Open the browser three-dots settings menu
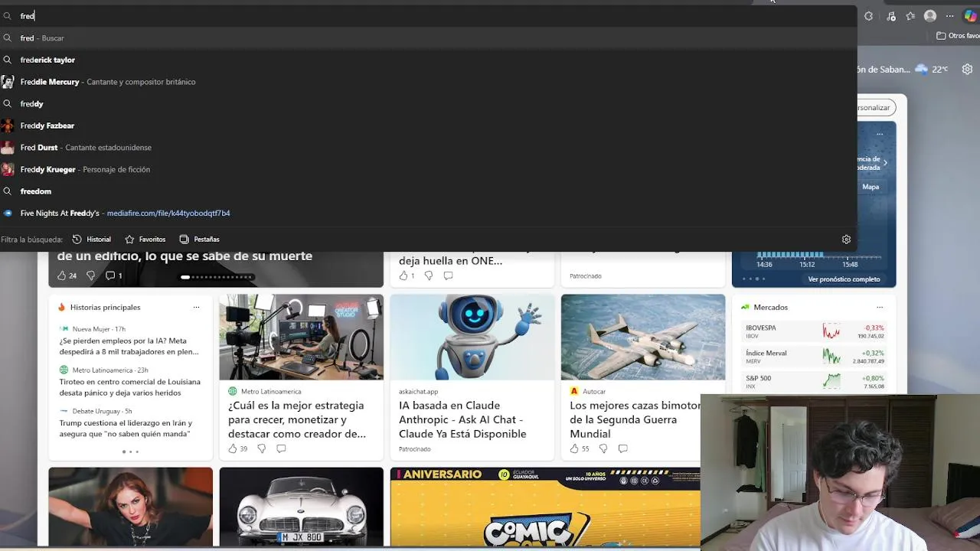The width and height of the screenshot is (980, 551). pyautogui.click(x=950, y=16)
